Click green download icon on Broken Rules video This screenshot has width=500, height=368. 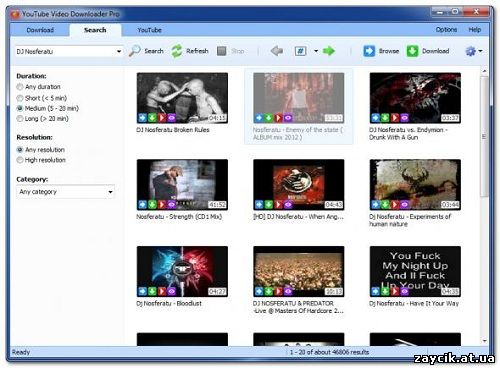(x=152, y=118)
